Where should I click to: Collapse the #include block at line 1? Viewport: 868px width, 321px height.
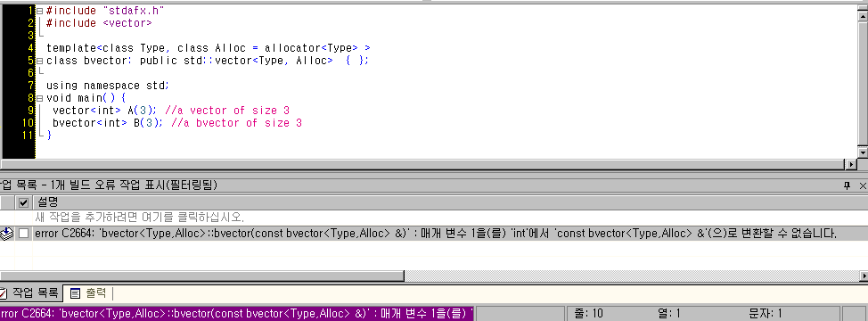pos(39,11)
